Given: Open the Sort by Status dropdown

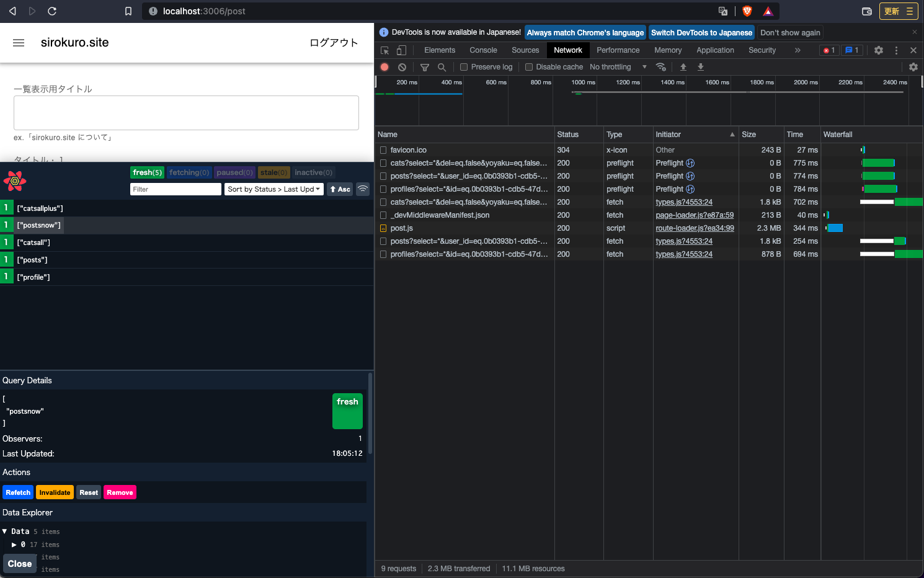Looking at the screenshot, I should [273, 189].
